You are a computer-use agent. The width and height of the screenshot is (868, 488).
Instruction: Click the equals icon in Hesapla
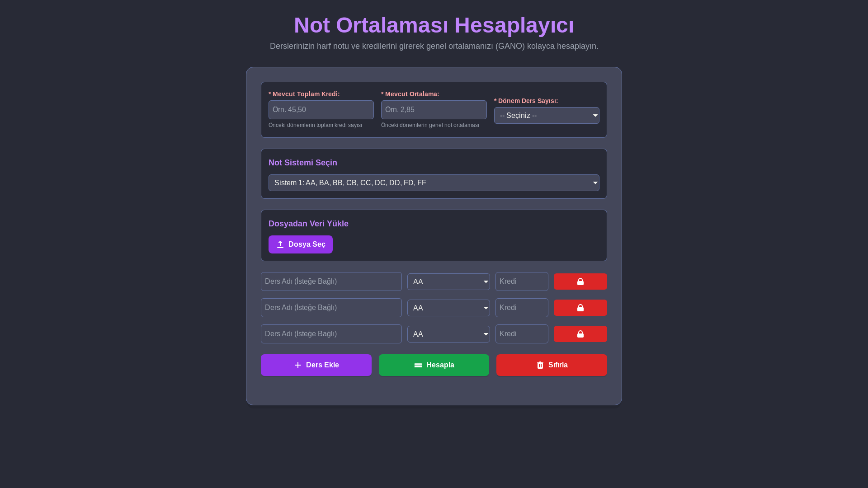point(418,365)
